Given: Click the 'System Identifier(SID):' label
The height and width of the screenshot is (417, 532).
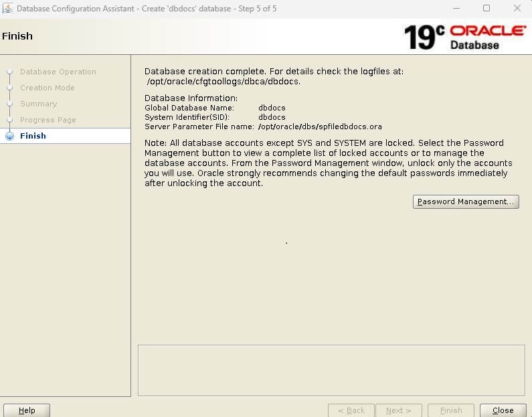Looking at the screenshot, I should (x=187, y=117).
